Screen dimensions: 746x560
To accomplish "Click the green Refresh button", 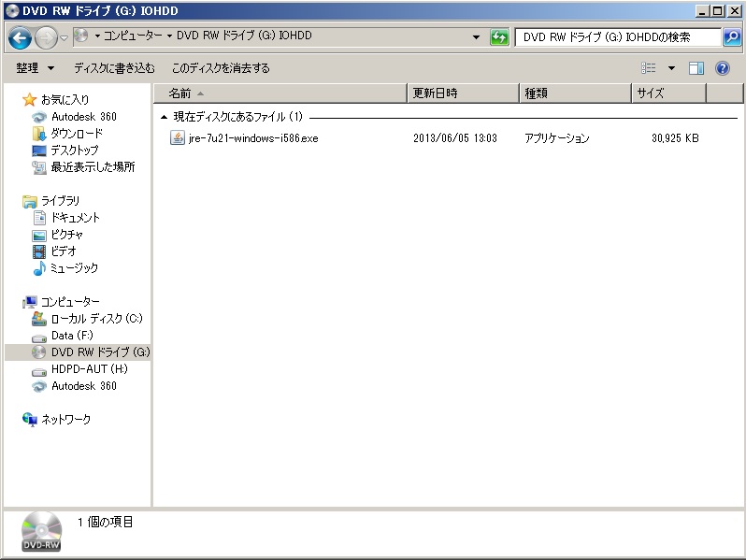I will click(x=499, y=37).
